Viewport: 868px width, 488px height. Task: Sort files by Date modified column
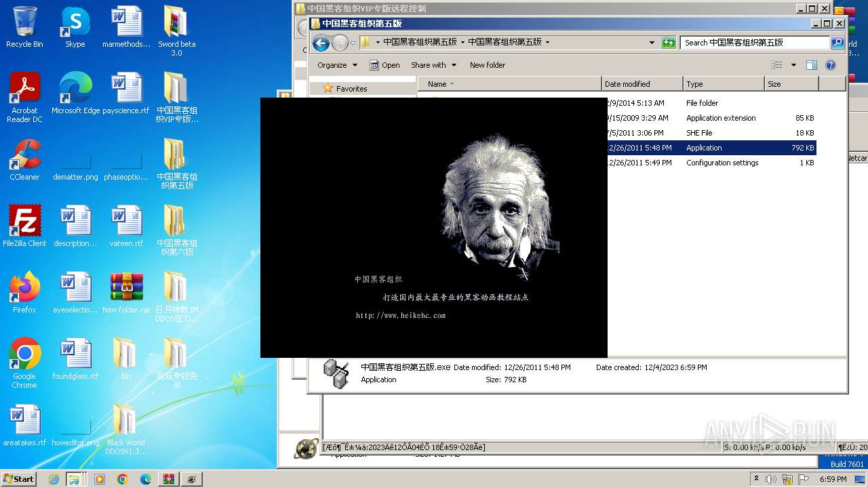click(x=642, y=84)
